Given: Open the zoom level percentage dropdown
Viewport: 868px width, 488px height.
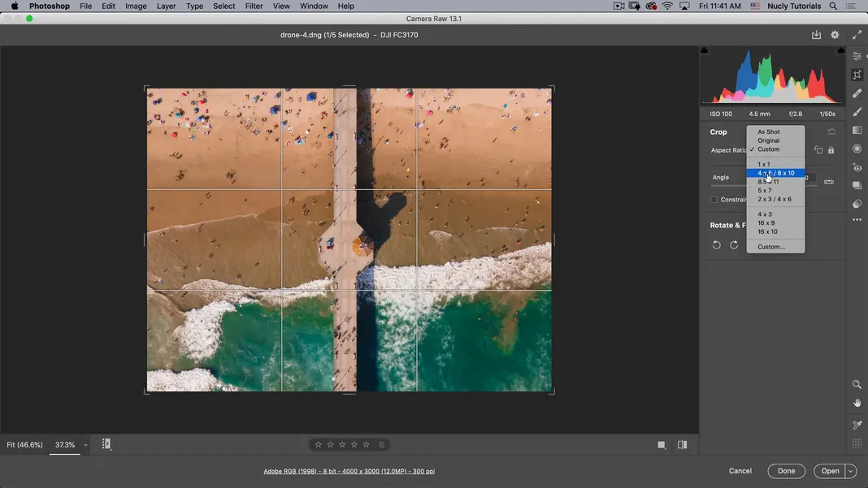Looking at the screenshot, I should (85, 445).
